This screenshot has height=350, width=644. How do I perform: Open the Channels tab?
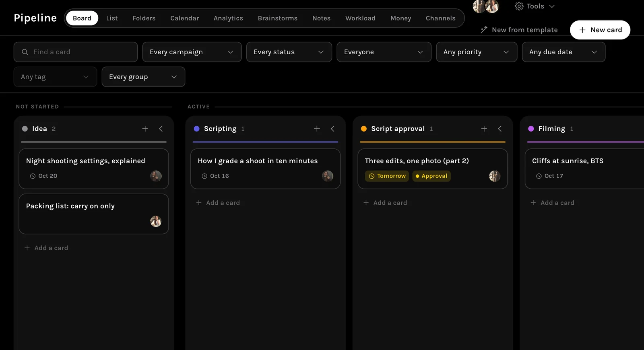[x=441, y=18]
